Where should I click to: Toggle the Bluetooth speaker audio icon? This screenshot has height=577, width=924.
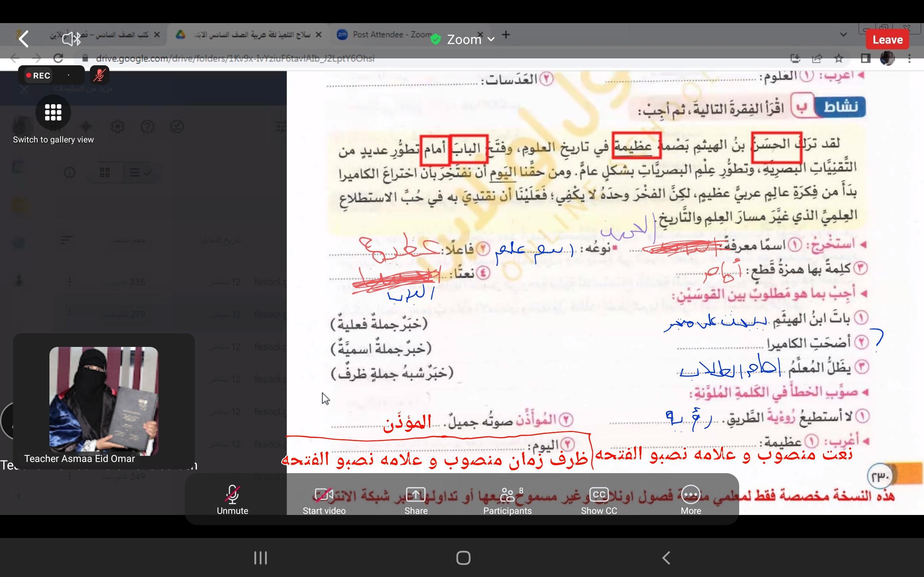click(x=71, y=39)
